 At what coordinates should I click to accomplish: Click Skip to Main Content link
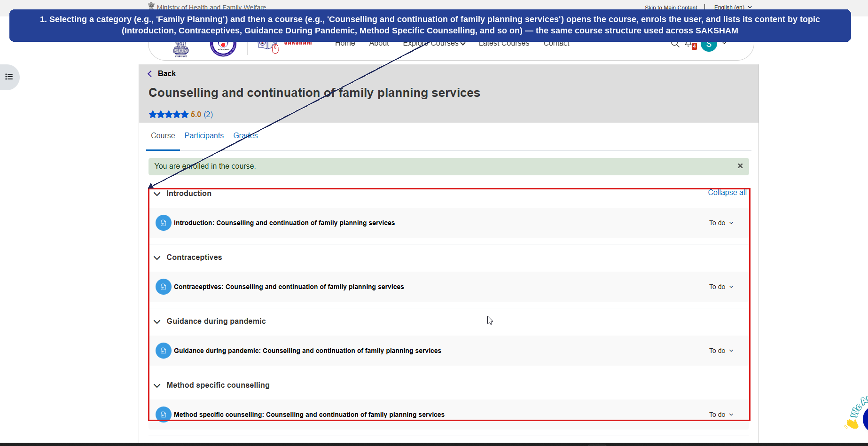[x=671, y=8]
